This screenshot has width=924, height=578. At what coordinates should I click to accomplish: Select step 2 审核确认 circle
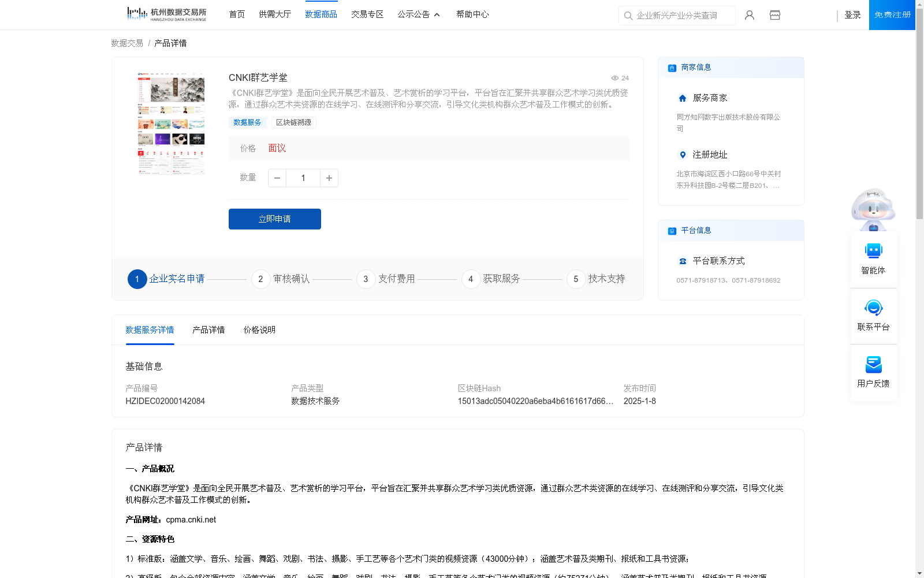(x=260, y=279)
